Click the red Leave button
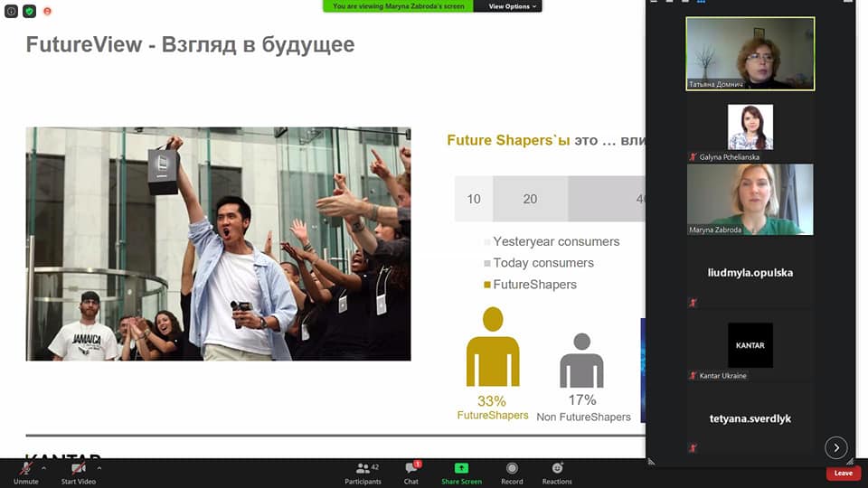Viewport: 868px width, 488px height. pyautogui.click(x=843, y=473)
